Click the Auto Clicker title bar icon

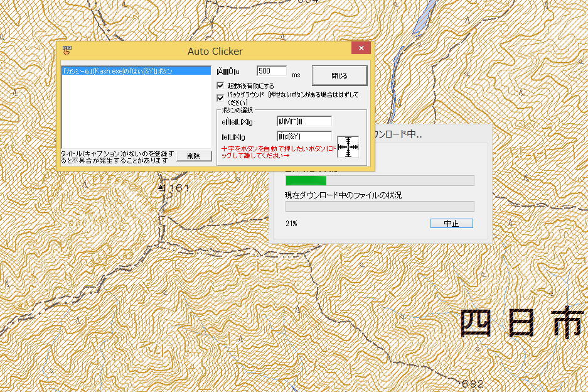[67, 50]
